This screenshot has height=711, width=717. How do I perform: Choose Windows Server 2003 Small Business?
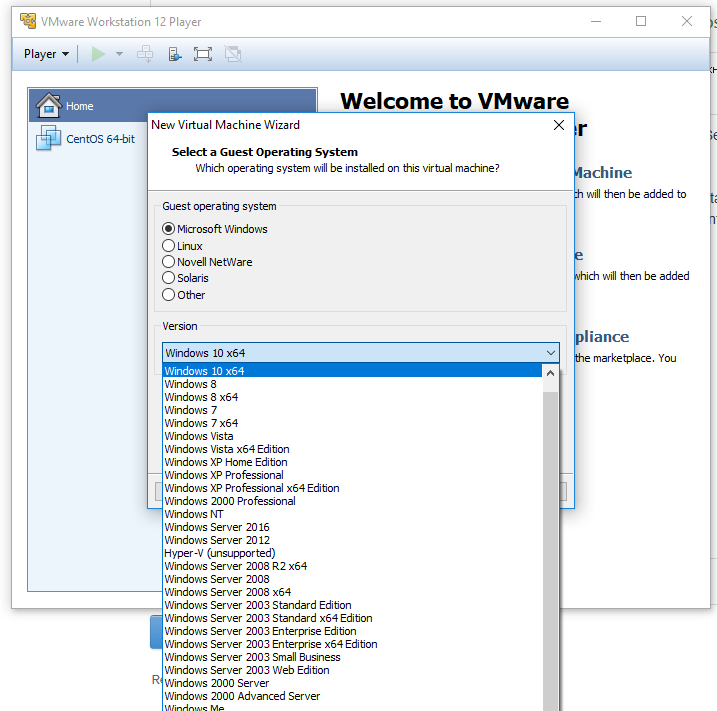point(353,657)
